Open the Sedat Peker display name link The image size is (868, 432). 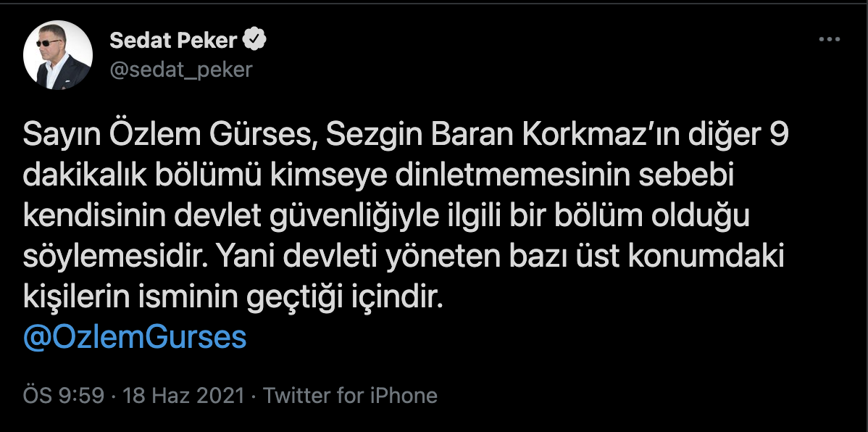pos(173,41)
